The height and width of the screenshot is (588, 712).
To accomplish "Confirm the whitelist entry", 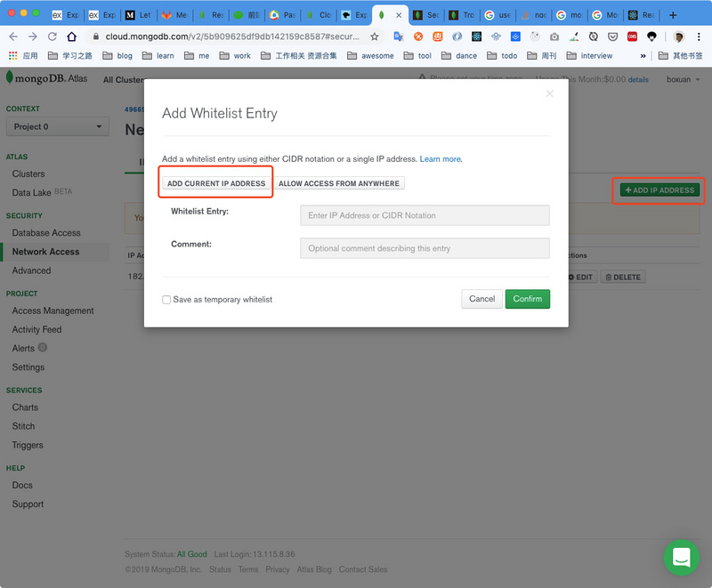I will click(527, 299).
